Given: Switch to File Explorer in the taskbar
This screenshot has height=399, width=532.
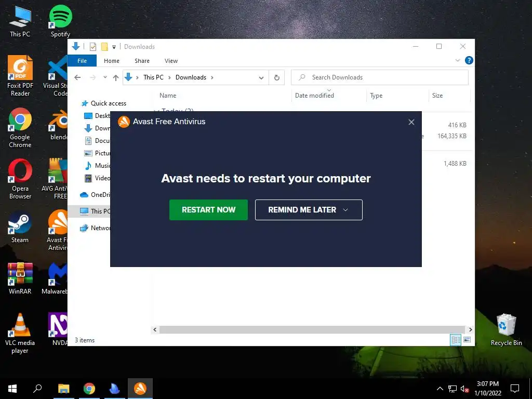Looking at the screenshot, I should click(x=64, y=389).
